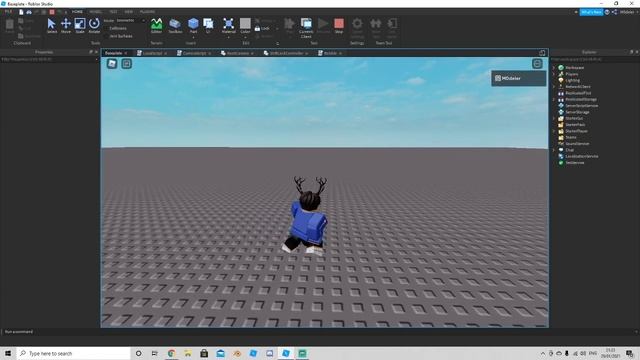640x360 pixels.
Task: Open the MODEL ribbon tab
Action: point(96,12)
